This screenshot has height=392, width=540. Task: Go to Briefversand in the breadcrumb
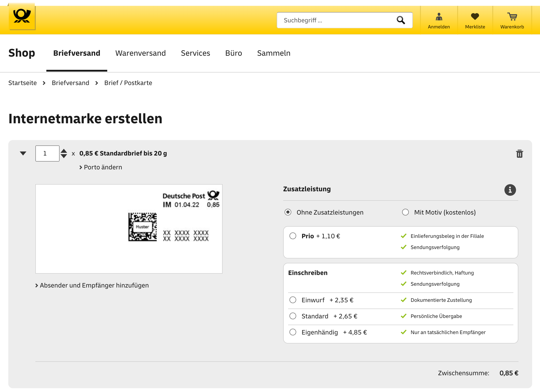71,83
